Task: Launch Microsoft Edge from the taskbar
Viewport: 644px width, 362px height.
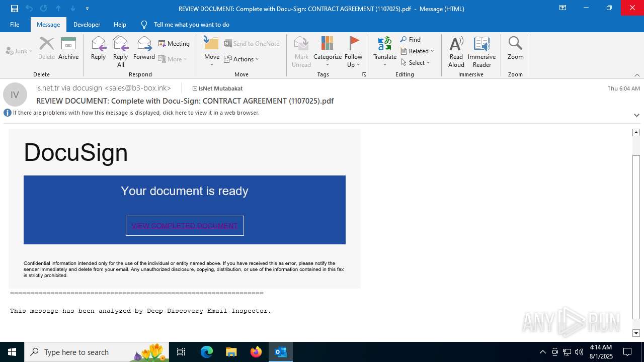Action: (x=207, y=352)
